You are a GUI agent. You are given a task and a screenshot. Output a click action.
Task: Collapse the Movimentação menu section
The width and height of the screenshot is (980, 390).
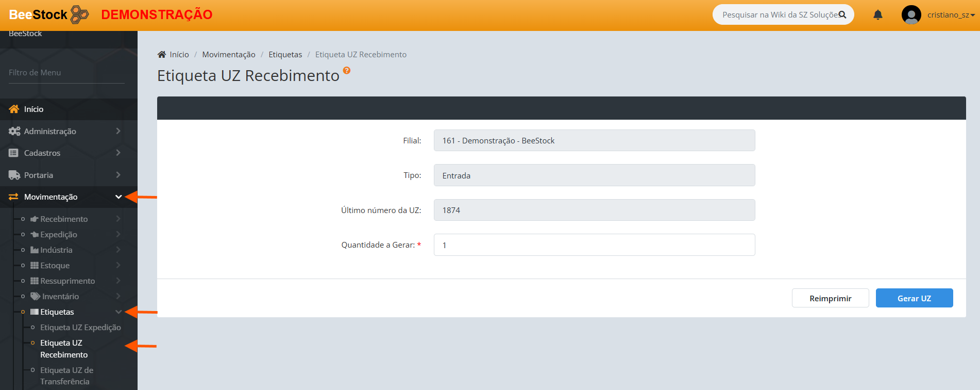pyautogui.click(x=118, y=197)
